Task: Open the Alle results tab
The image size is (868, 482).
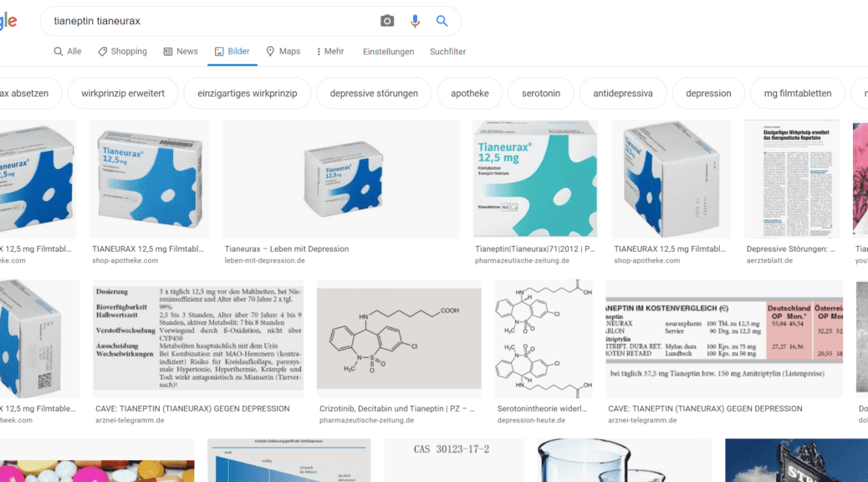Action: click(x=68, y=52)
